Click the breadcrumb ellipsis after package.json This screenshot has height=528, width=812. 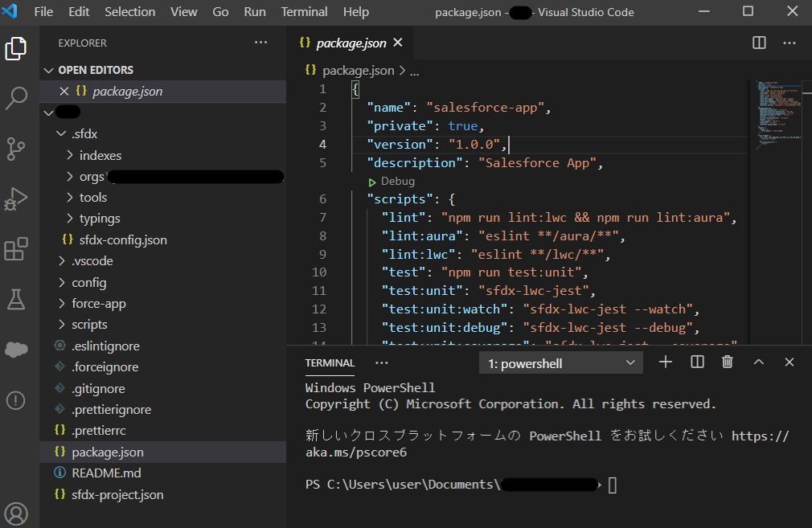[414, 72]
